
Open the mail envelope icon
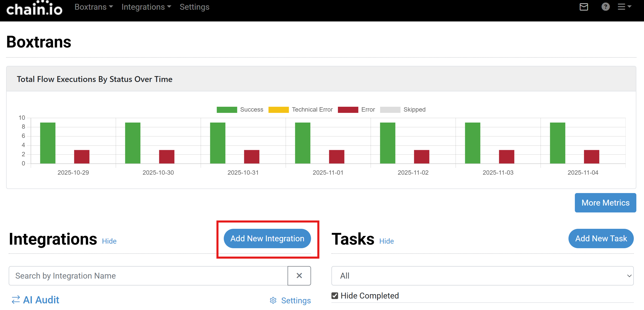[584, 7]
